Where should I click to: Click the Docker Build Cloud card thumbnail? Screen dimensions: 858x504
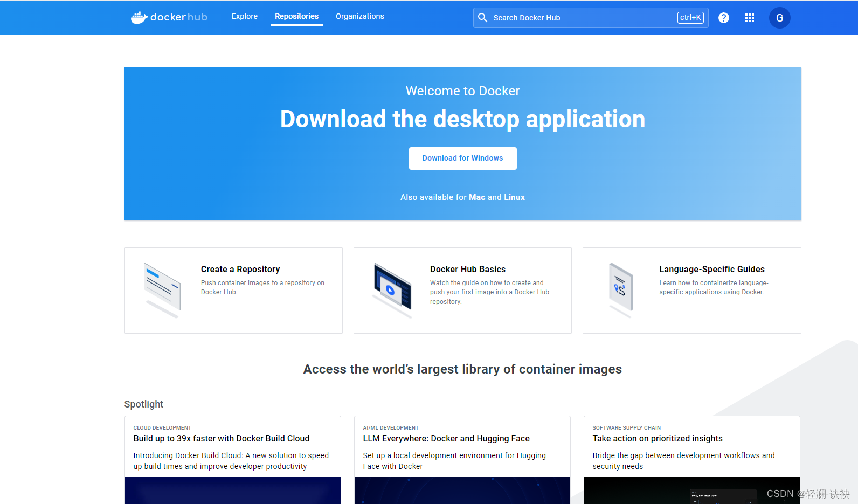click(233, 490)
